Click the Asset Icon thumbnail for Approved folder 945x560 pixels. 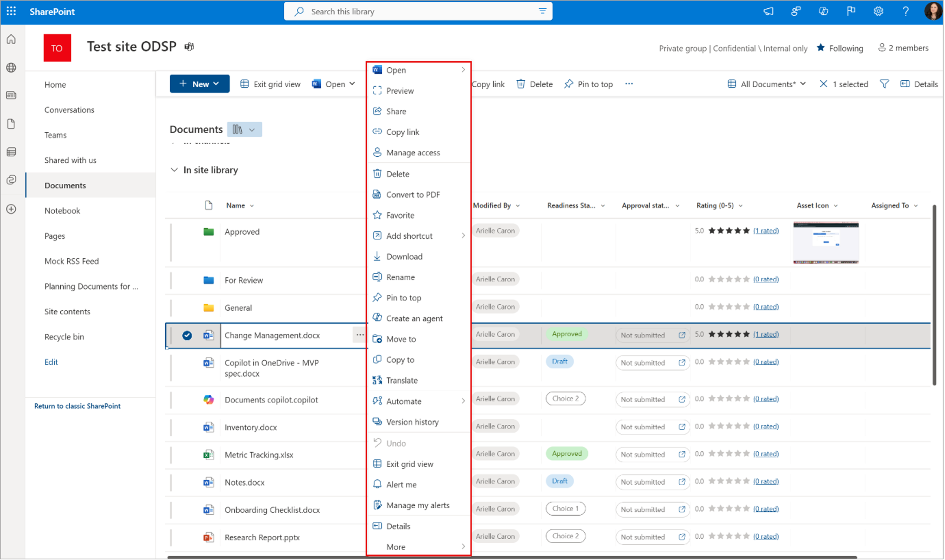click(826, 242)
